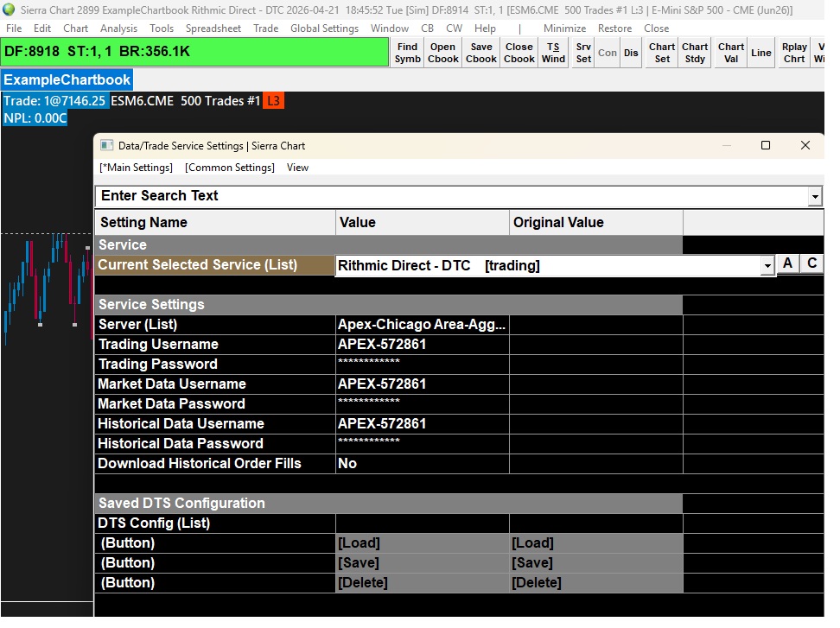Open the [*Main Settings] menu
Screen dimensions: 840x628
pos(136,168)
